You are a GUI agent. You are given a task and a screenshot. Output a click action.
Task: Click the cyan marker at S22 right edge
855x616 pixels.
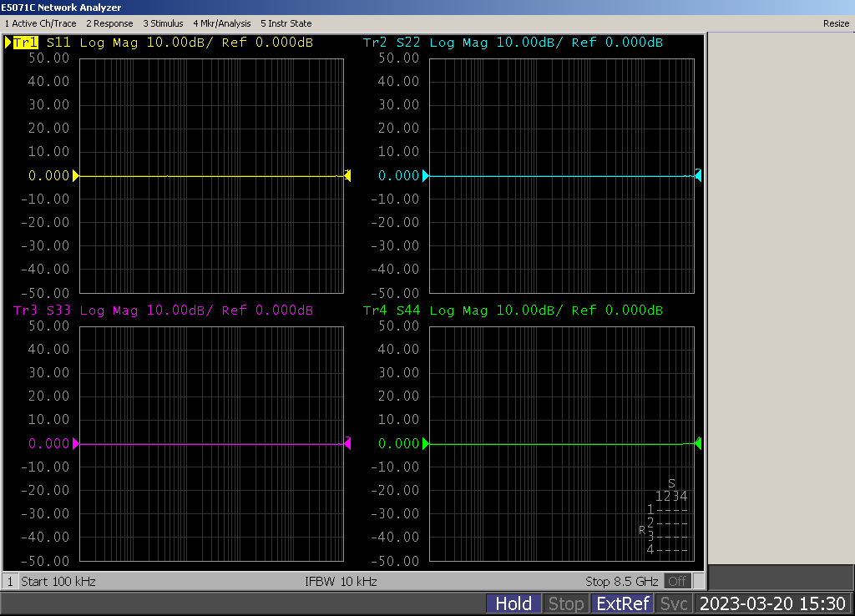(x=698, y=175)
